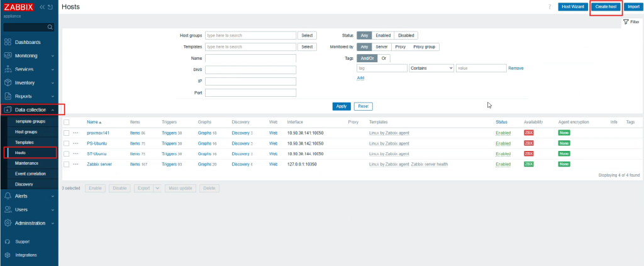Open the help question mark icon

pyautogui.click(x=550, y=7)
